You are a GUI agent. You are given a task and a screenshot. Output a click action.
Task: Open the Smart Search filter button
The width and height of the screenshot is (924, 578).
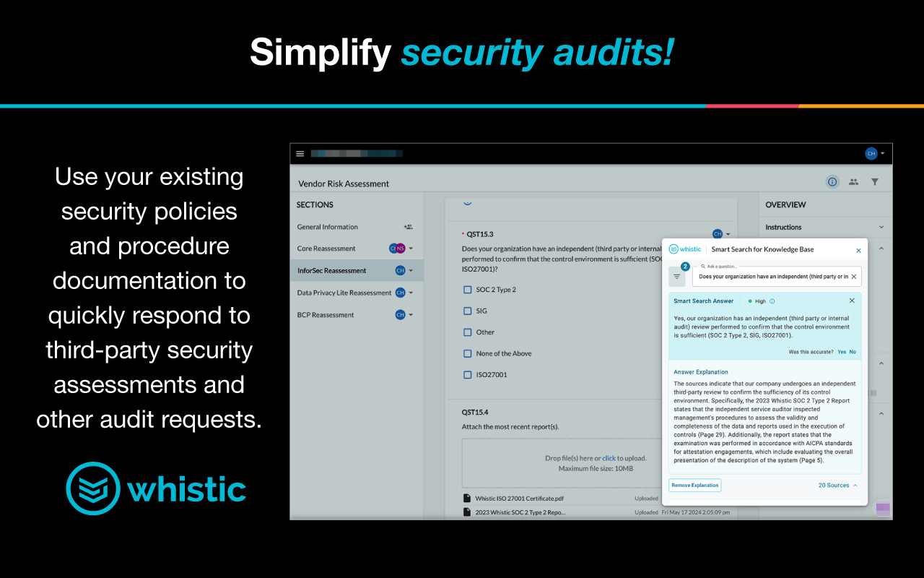pos(677,277)
